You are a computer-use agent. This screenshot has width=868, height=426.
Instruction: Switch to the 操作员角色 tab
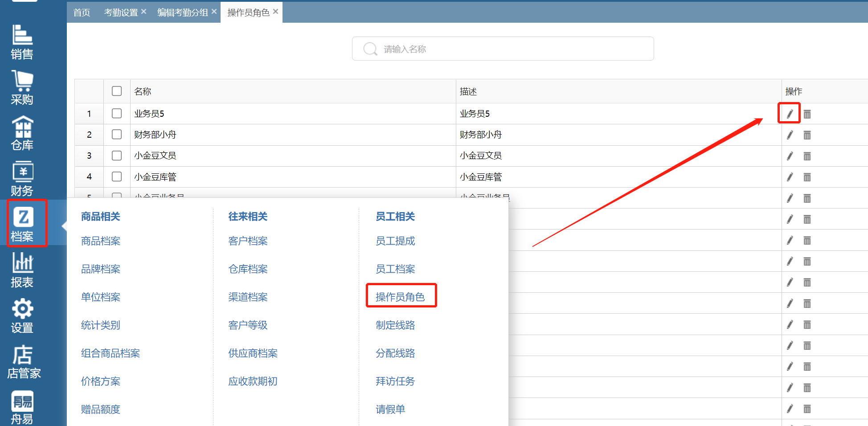248,12
